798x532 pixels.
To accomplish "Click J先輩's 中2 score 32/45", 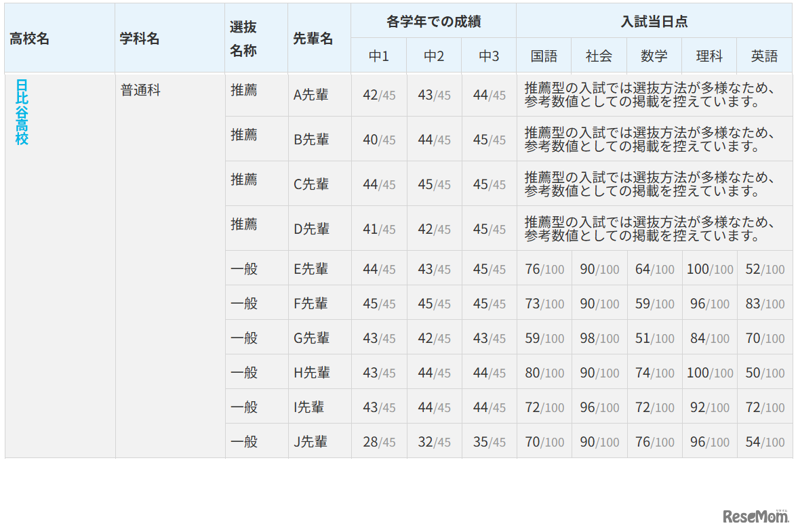I will coord(434,442).
